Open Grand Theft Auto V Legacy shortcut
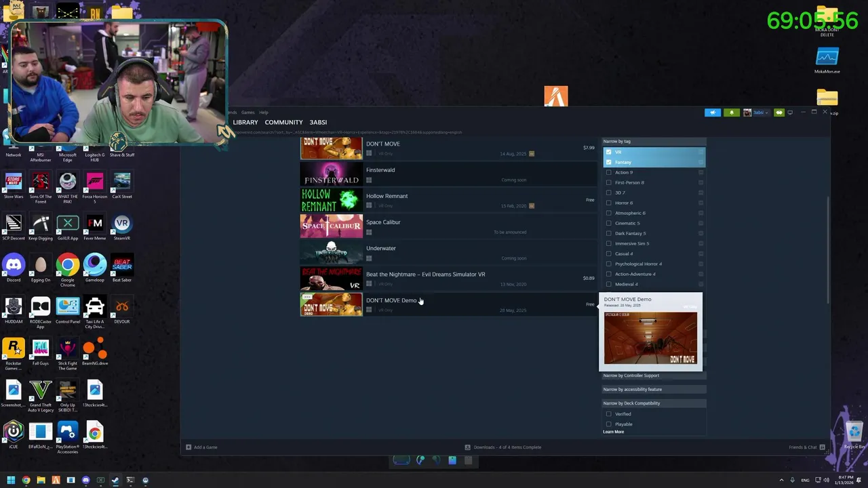Screen dimensions: 868x488 click(41, 396)
